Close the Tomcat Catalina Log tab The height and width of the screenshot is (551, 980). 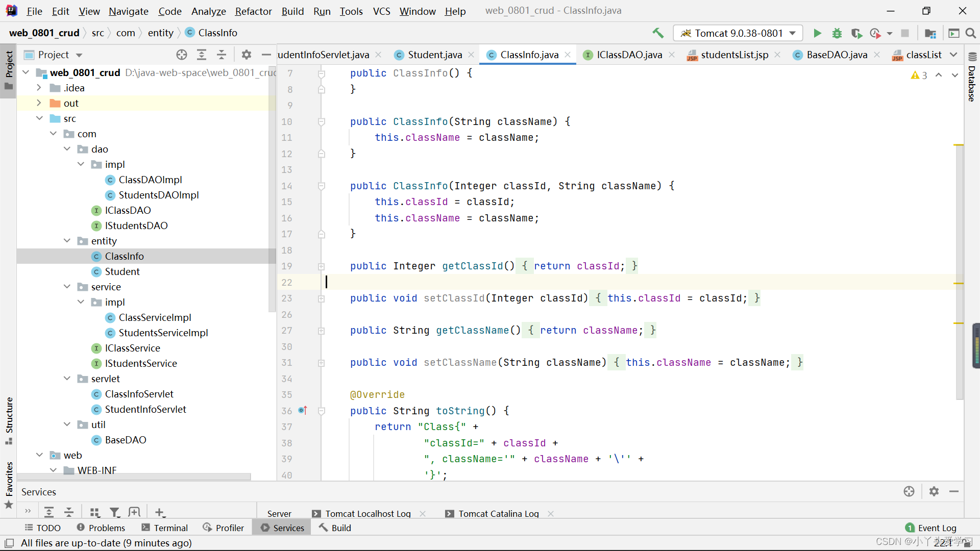pyautogui.click(x=551, y=514)
